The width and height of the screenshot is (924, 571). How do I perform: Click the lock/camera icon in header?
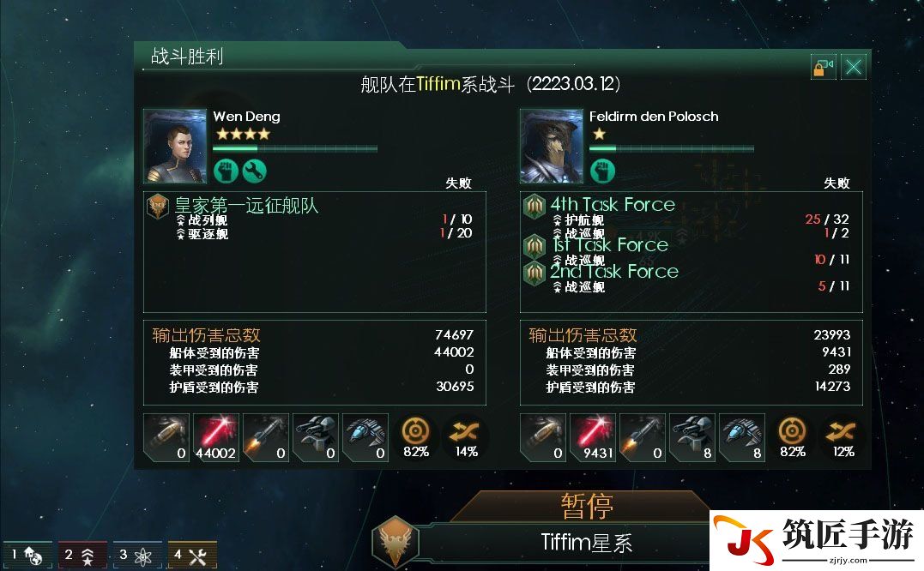824,67
